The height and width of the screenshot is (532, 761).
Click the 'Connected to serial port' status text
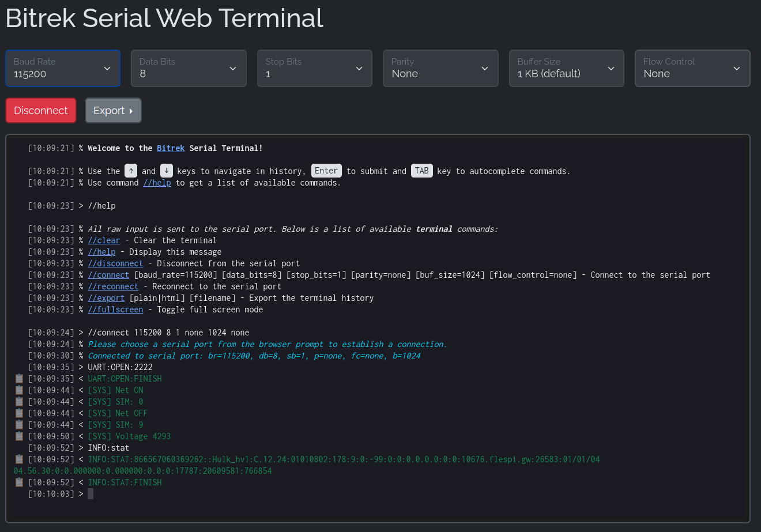[x=254, y=356]
